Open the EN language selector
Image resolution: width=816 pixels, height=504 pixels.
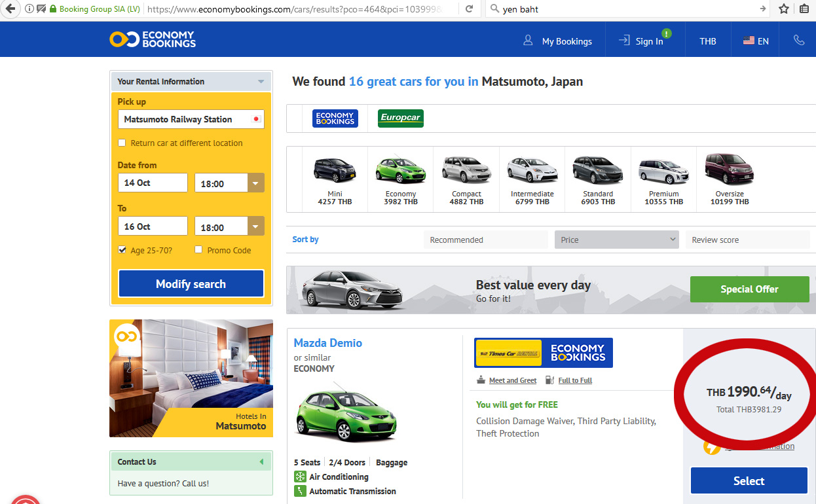coord(756,41)
